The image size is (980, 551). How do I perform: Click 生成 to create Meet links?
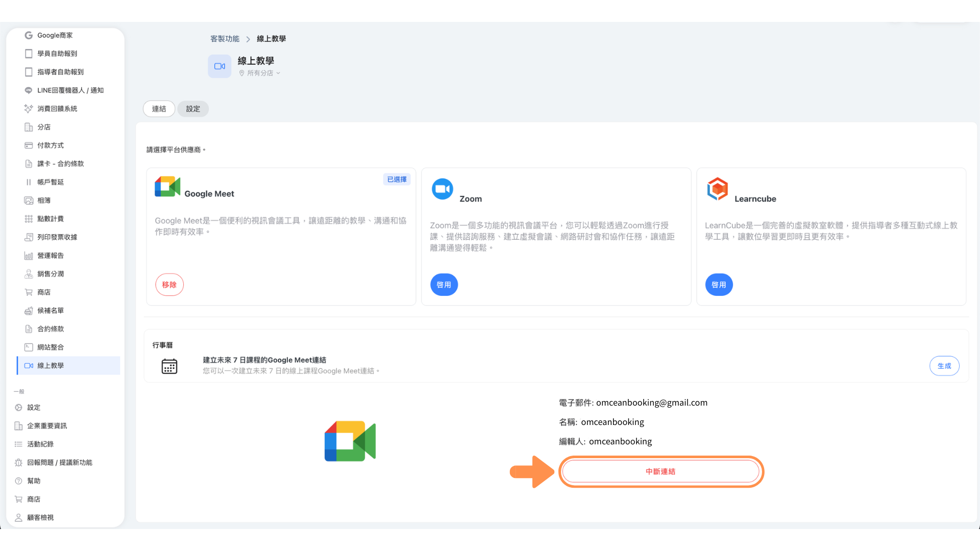944,366
